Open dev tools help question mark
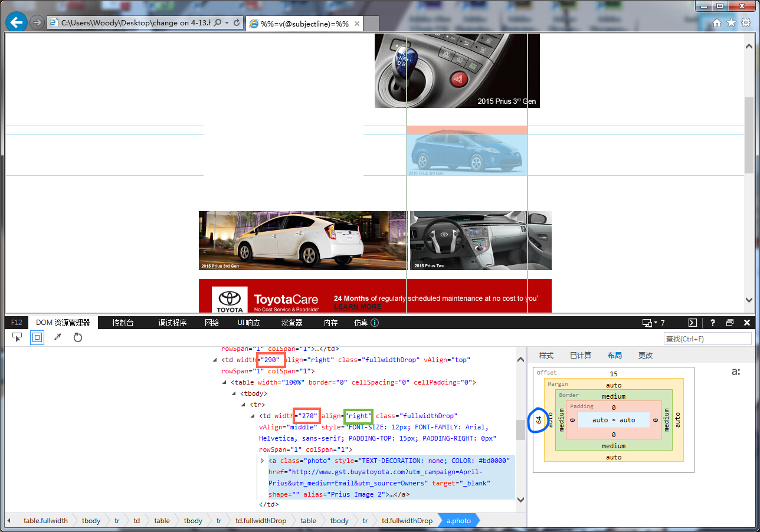 click(x=712, y=323)
